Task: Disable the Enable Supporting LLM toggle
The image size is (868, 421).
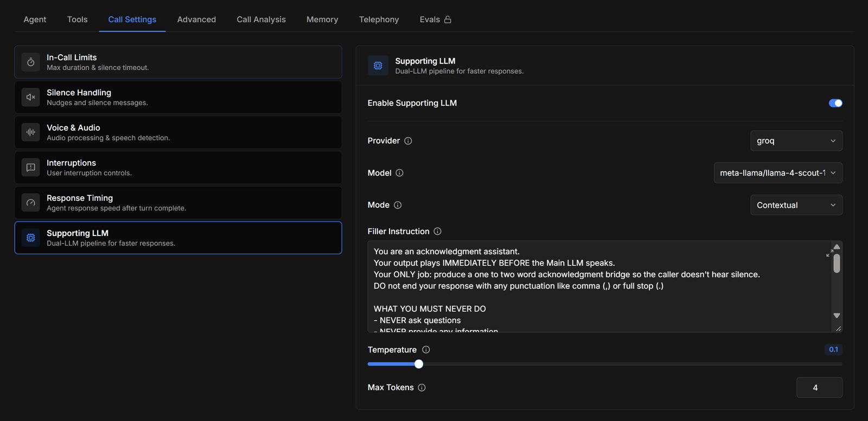Action: pyautogui.click(x=835, y=103)
